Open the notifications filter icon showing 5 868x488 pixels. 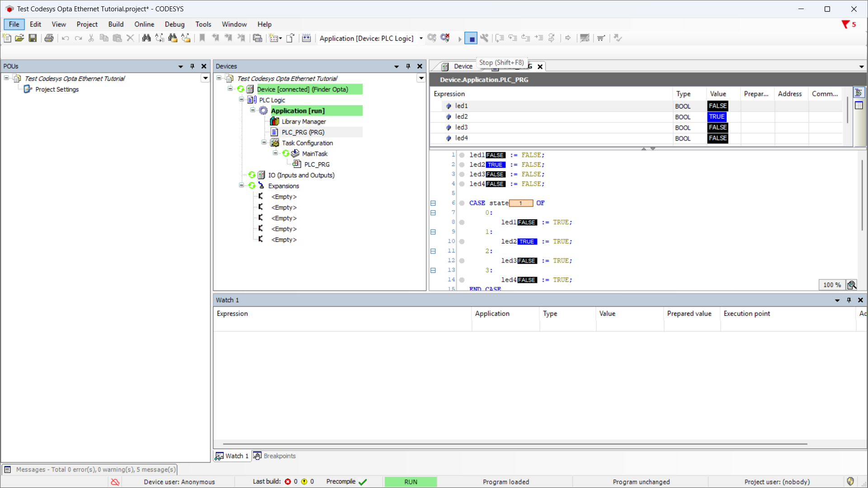pos(845,24)
